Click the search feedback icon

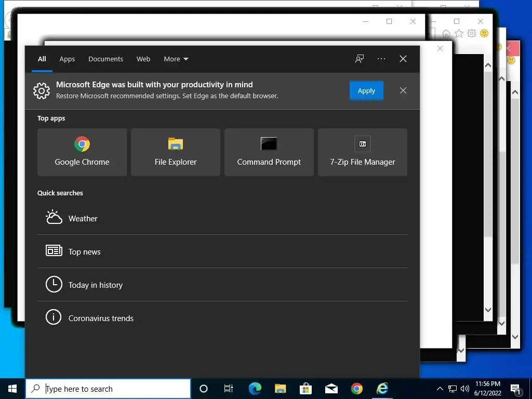[x=360, y=59]
